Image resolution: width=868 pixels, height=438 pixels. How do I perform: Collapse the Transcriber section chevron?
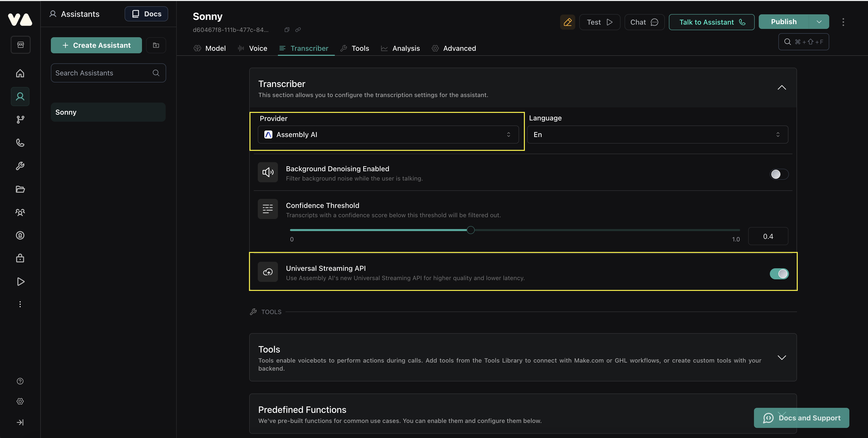pyautogui.click(x=781, y=87)
